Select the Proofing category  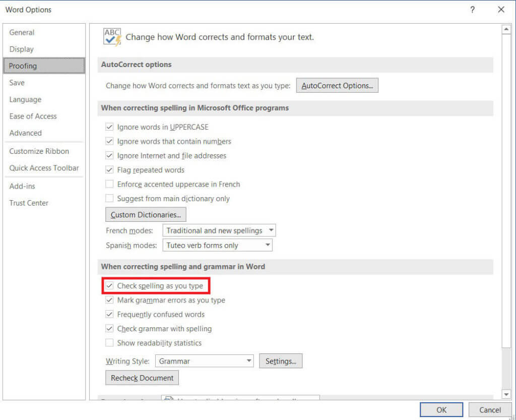point(44,66)
